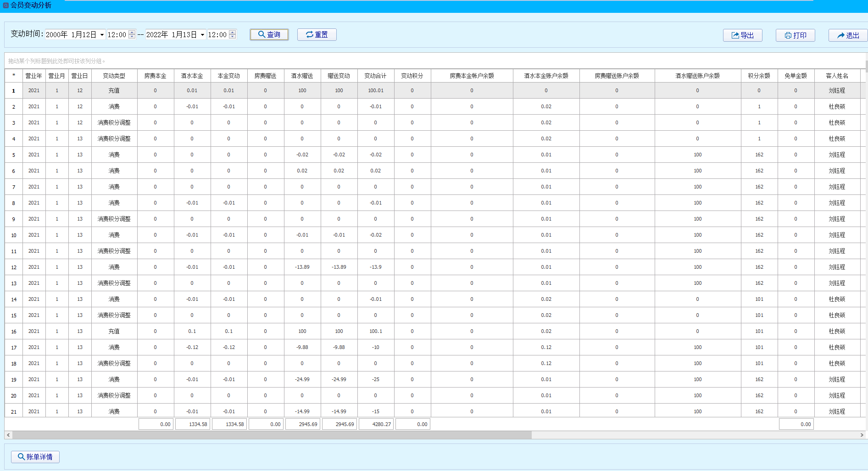868x471 pixels.
Task: Click 酒水本金 total 1334.58 footer
Action: tap(192, 424)
